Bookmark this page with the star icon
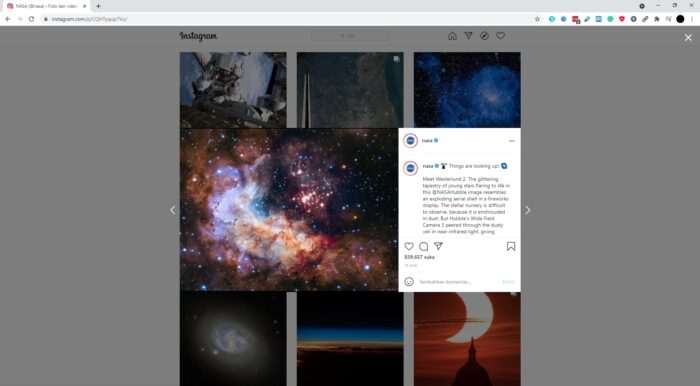 point(538,19)
